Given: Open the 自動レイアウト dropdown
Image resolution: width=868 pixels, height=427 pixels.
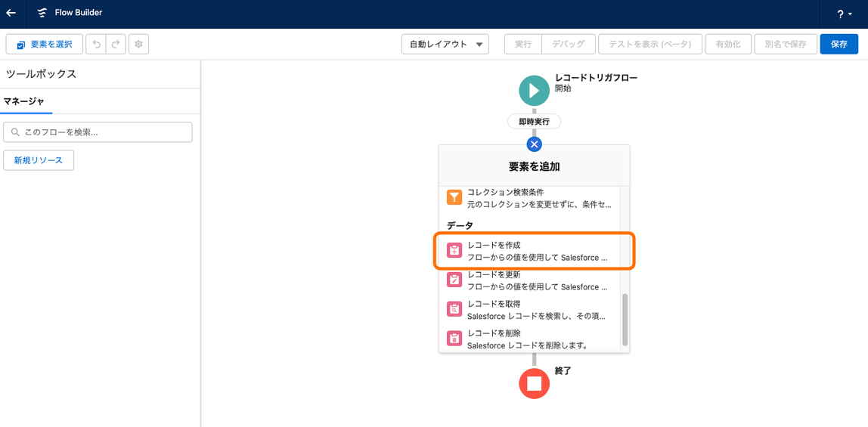Looking at the screenshot, I should pos(445,45).
